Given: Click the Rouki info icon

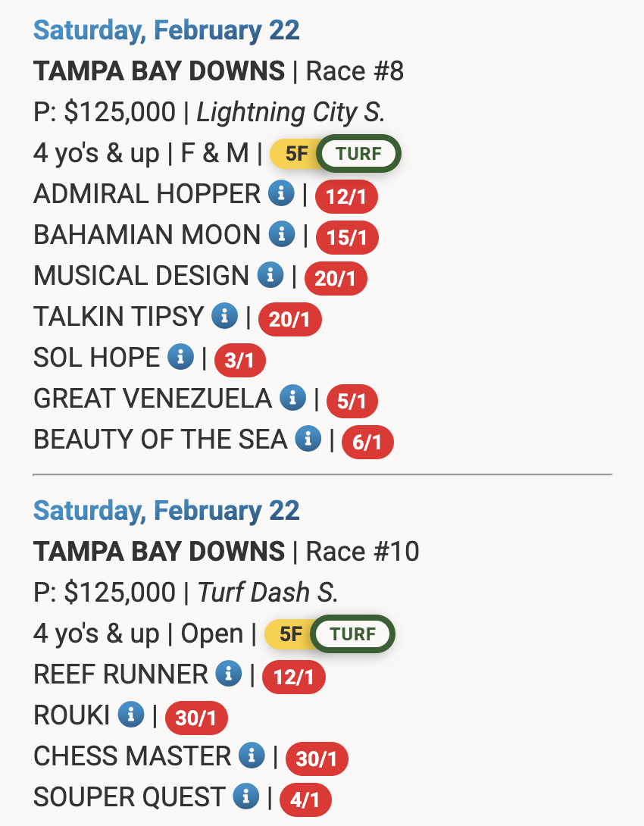Looking at the screenshot, I should (130, 715).
